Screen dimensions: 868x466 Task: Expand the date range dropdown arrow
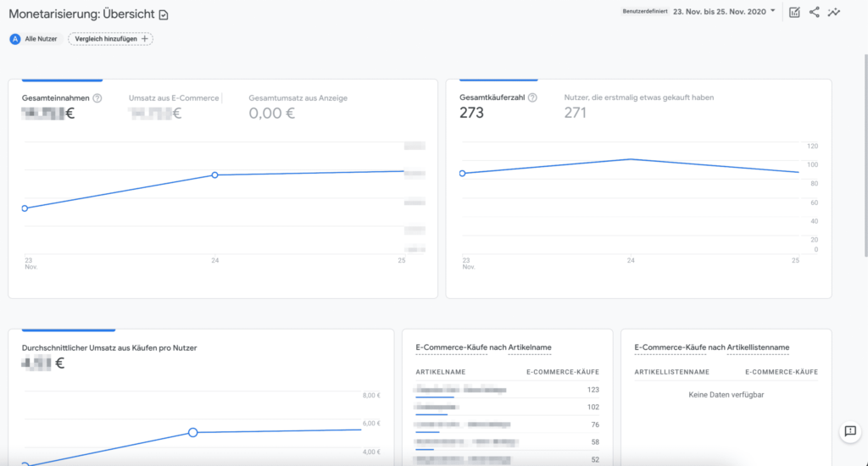[772, 12]
